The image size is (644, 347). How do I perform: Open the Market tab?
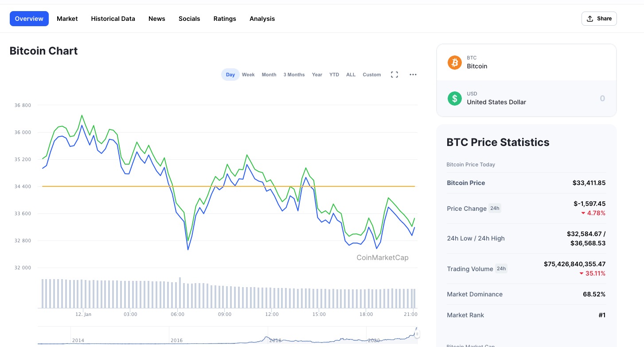coord(67,19)
